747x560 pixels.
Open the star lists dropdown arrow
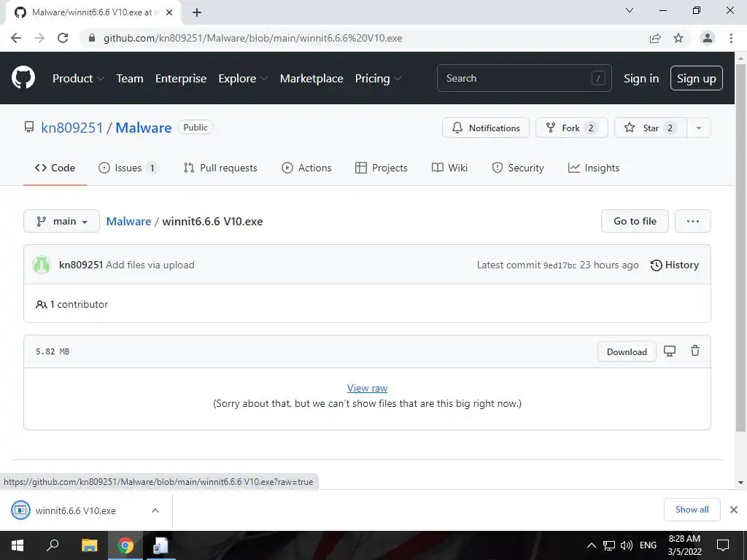(698, 128)
